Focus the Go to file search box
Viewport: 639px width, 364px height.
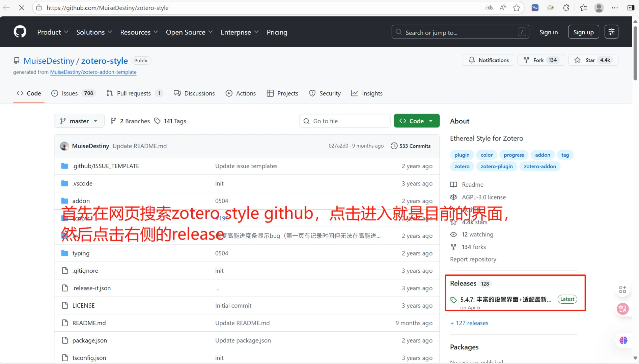(x=344, y=121)
